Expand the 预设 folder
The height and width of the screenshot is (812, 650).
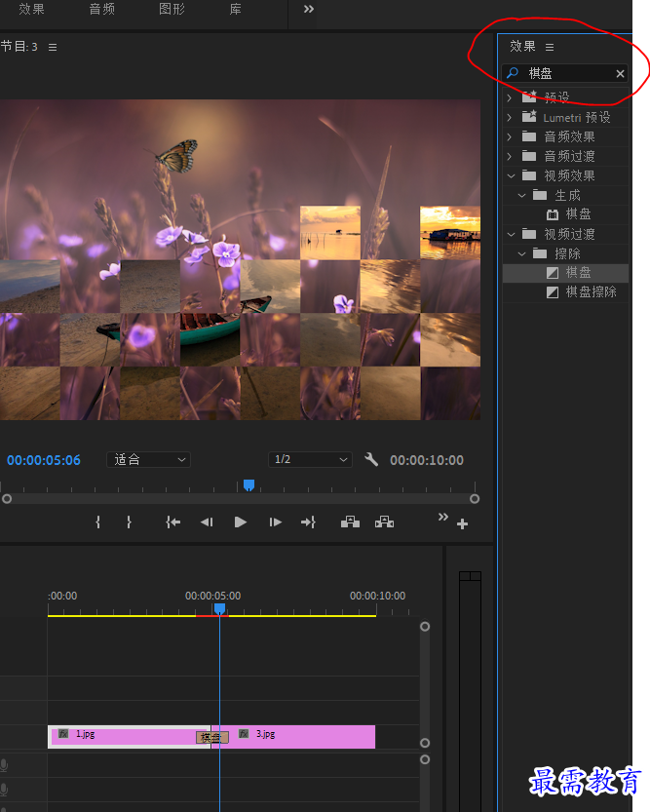510,97
